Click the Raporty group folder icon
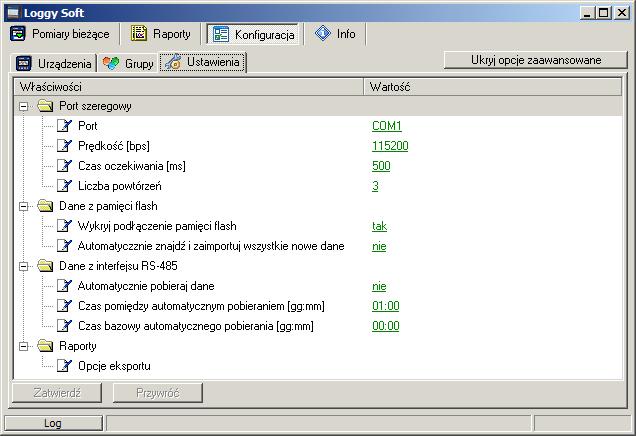636x436 pixels. (45, 346)
